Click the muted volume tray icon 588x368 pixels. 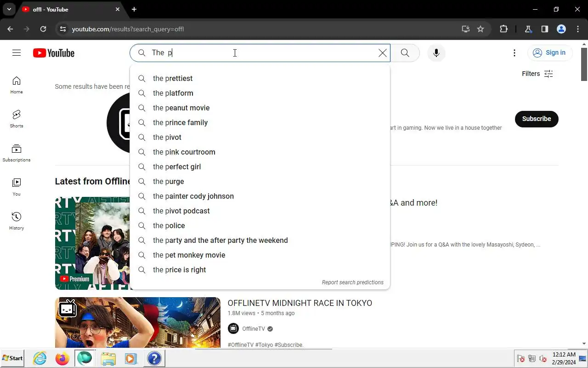(x=543, y=359)
